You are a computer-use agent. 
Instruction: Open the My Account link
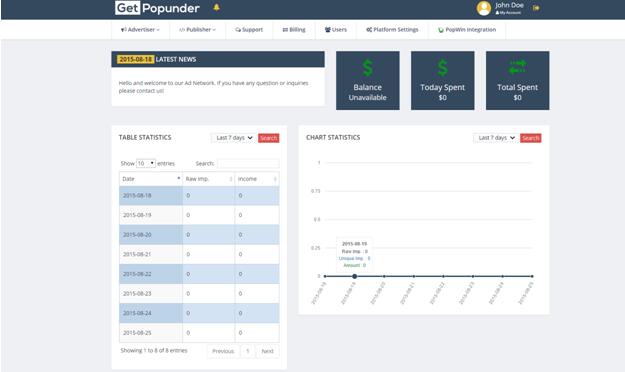(508, 13)
